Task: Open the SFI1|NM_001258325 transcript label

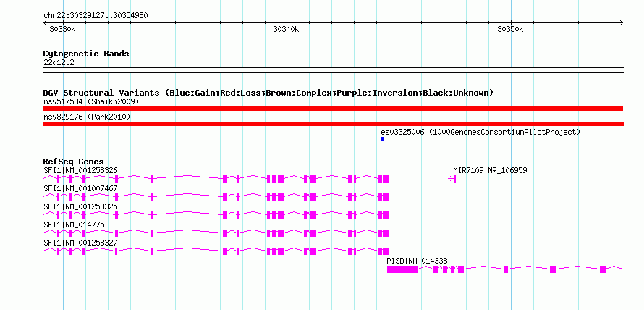Action: [x=80, y=206]
